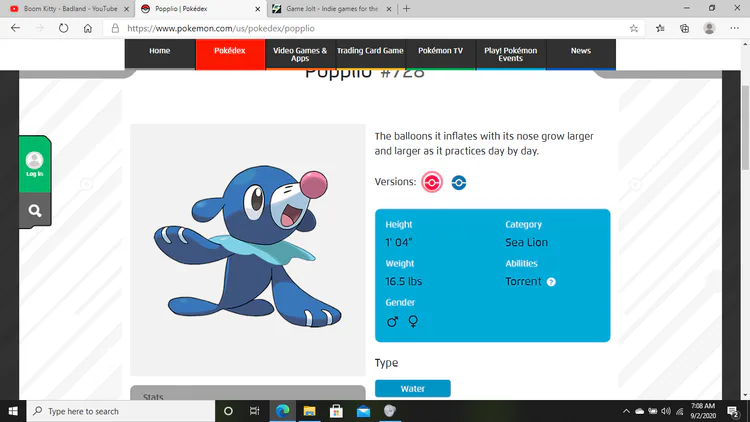Image resolution: width=750 pixels, height=422 pixels.
Task: Open Edge settings and more menu
Action: tap(735, 28)
